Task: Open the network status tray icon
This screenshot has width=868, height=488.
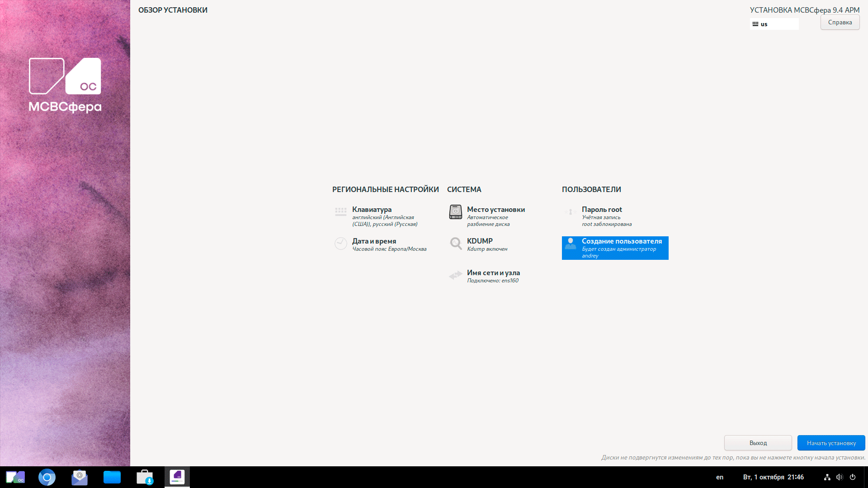Action: tap(827, 477)
